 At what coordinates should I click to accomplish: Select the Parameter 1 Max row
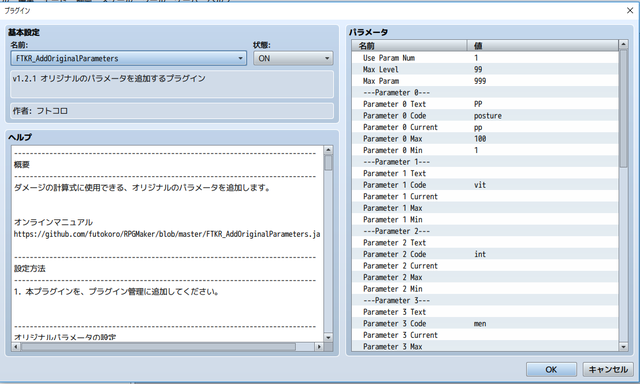point(485,208)
